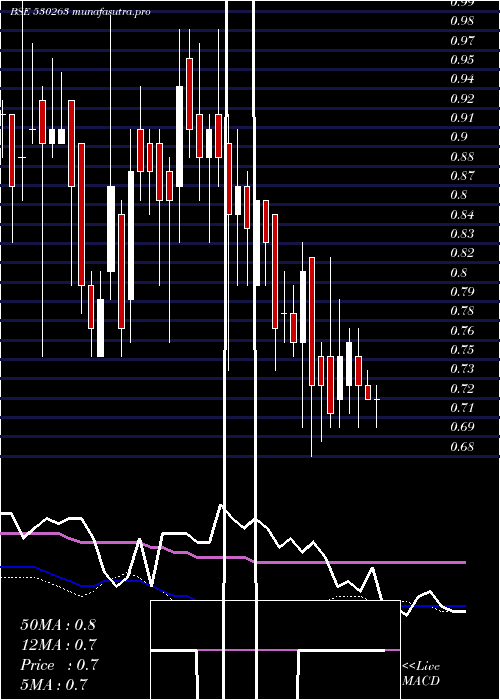Select the '12MA : 0.7' legend entry
Screen dimensions: 500x700
point(58,645)
